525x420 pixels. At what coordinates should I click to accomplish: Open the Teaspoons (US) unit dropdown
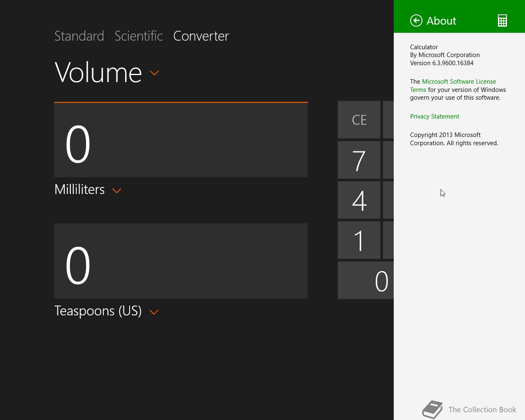(154, 312)
